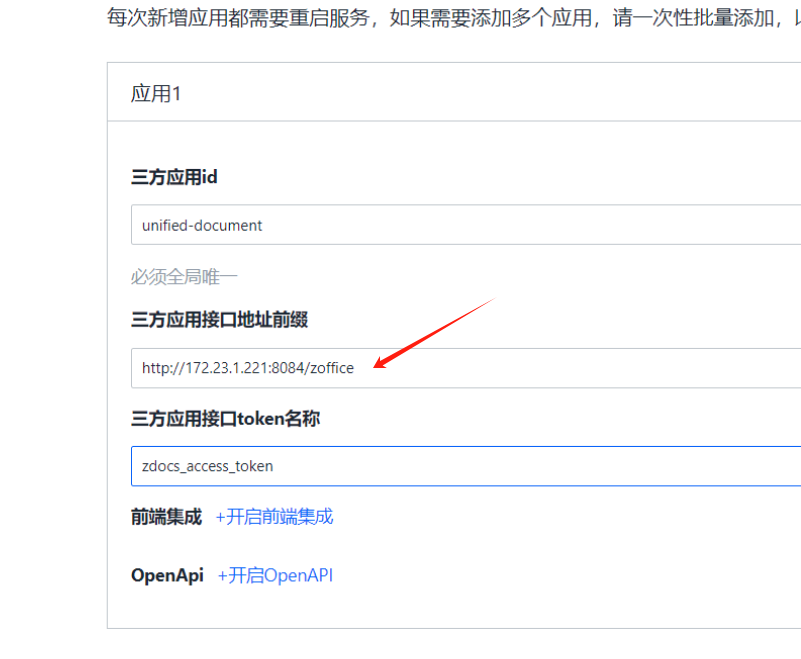Viewport: 801px width, 659px height.
Task: Click the plus sign before 开启前端集成
Action: click(221, 517)
